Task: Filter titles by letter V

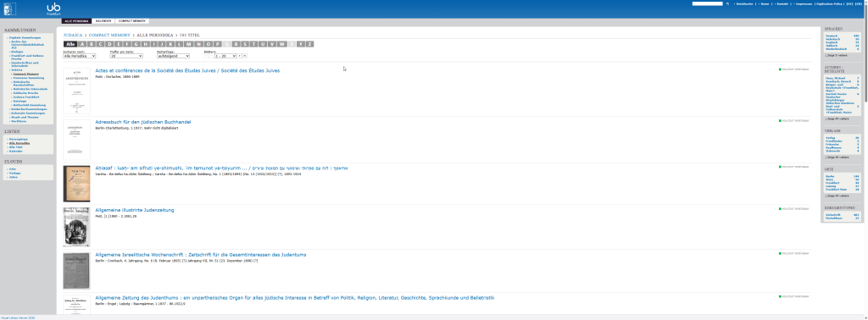Action: tap(272, 44)
